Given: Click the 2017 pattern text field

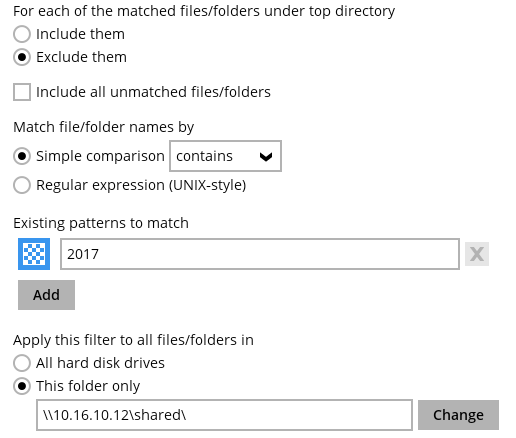Looking at the screenshot, I should [260, 254].
